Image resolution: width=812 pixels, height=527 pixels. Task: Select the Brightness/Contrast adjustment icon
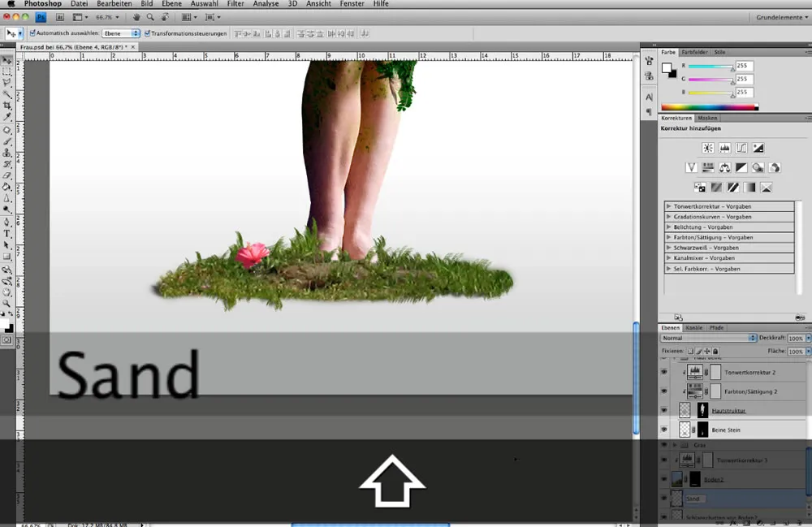708,149
